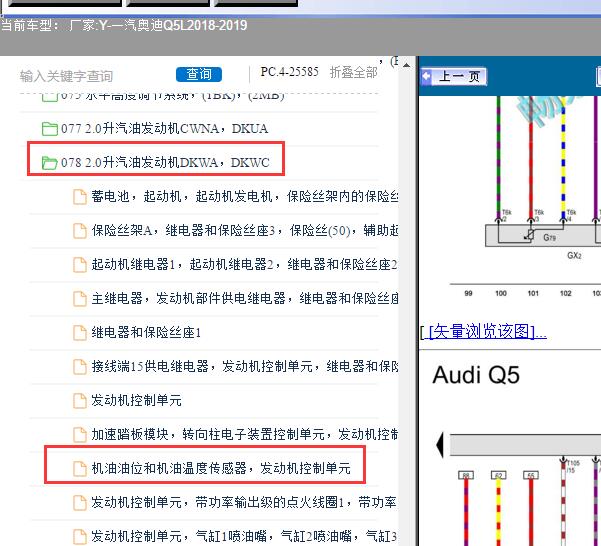Click document icon beside 加速踏板模块 row
The height and width of the screenshot is (546, 601).
coord(80,435)
